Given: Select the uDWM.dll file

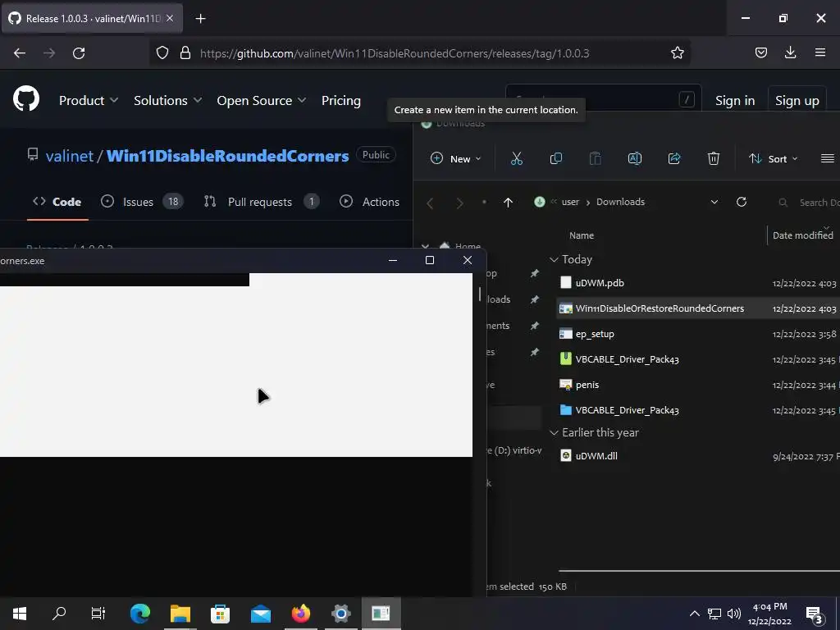Looking at the screenshot, I should (698, 456).
